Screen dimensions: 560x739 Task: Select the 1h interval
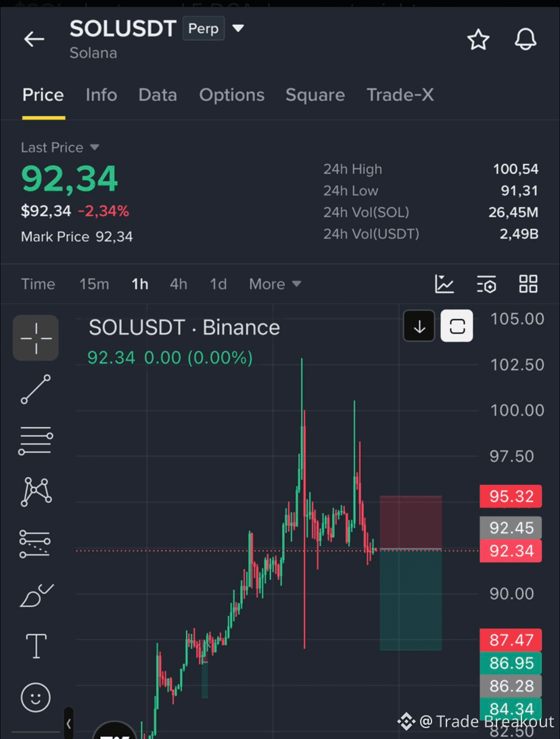[140, 284]
